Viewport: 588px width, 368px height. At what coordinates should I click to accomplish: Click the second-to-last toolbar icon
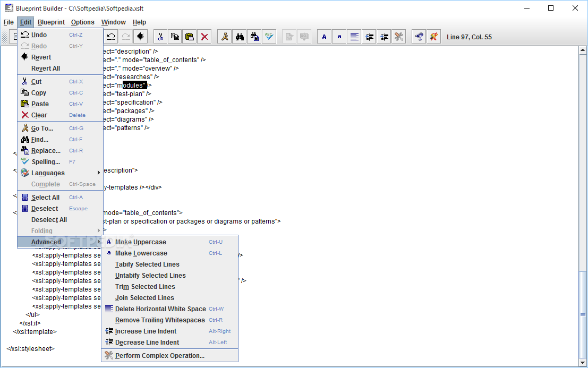point(419,37)
